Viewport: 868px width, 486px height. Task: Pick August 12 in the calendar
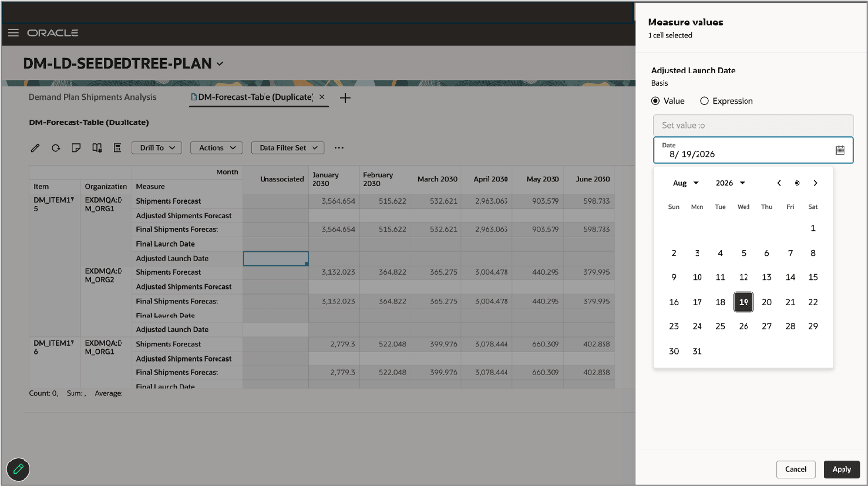coord(744,277)
